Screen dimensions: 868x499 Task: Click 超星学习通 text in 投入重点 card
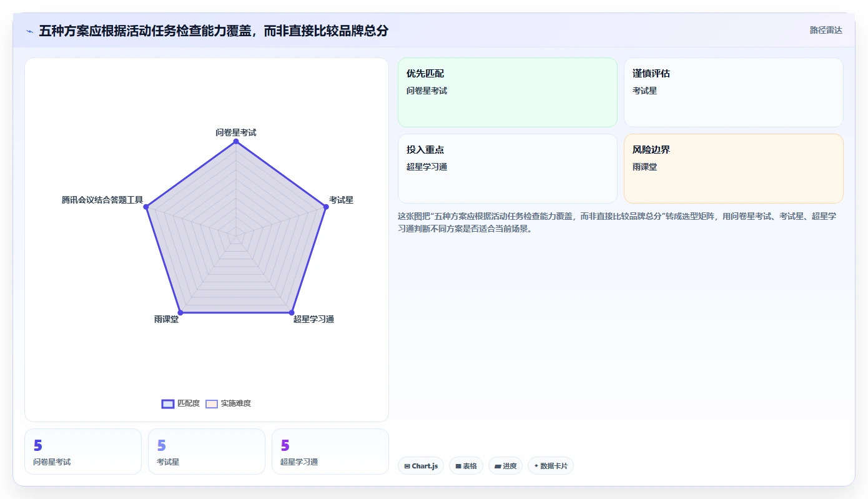click(427, 167)
